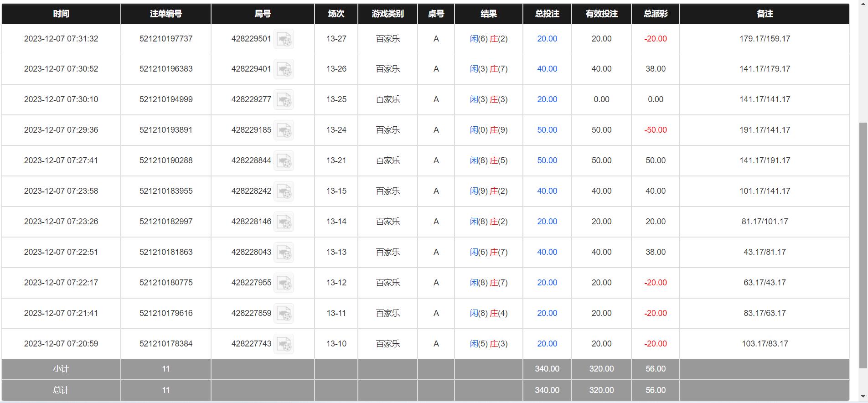The width and height of the screenshot is (868, 403).
Task: Click the 总投注 link 40.00 for bet 521210196383
Action: pyautogui.click(x=547, y=69)
